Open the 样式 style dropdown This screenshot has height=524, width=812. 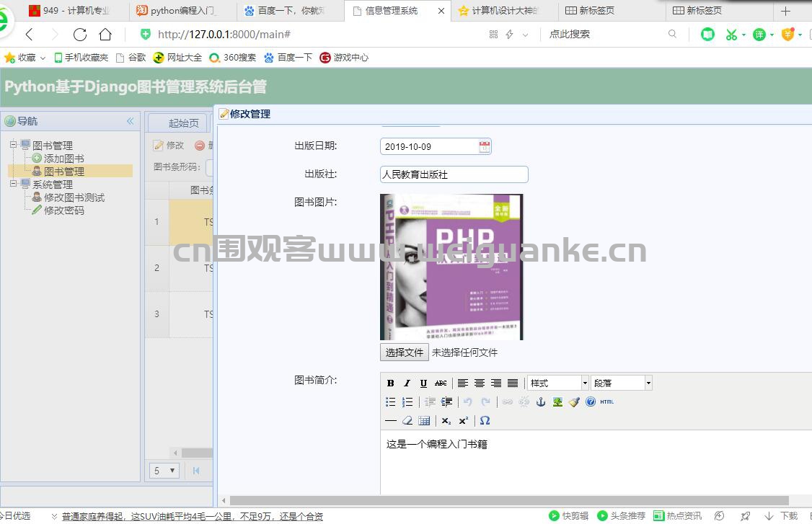click(x=558, y=383)
